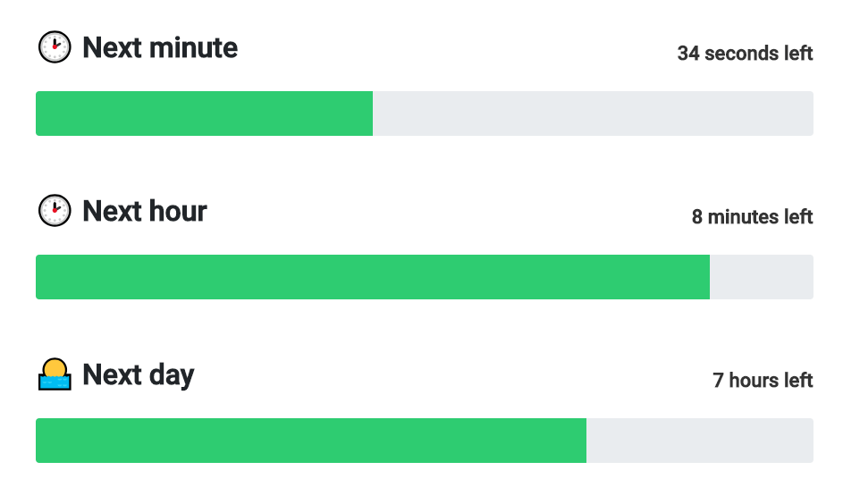Image resolution: width=843 pixels, height=504 pixels.
Task: Click gray unfilled part of Next minute bar
Action: tap(593, 113)
